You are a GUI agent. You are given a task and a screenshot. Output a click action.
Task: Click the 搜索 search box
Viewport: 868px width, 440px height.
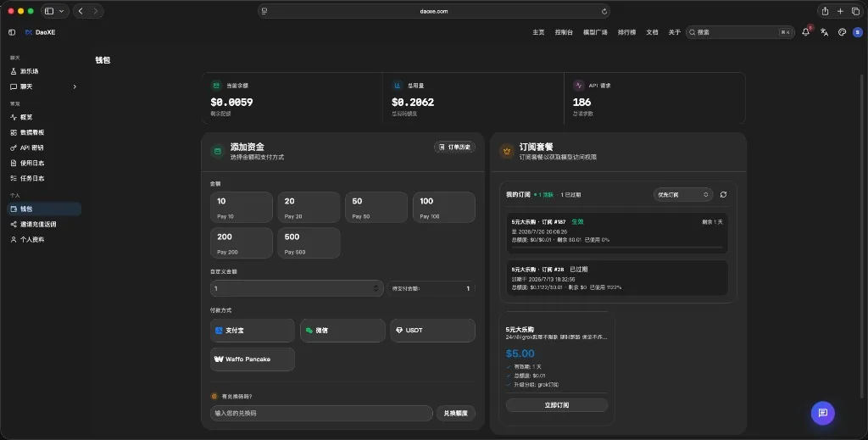[740, 33]
